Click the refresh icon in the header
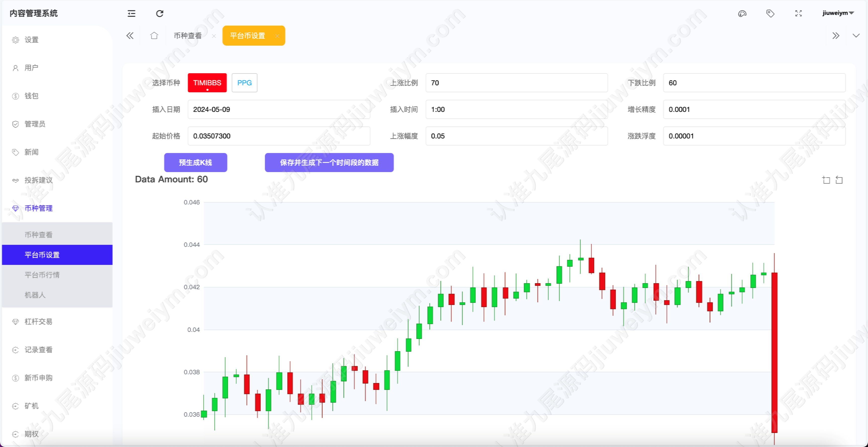 point(160,14)
